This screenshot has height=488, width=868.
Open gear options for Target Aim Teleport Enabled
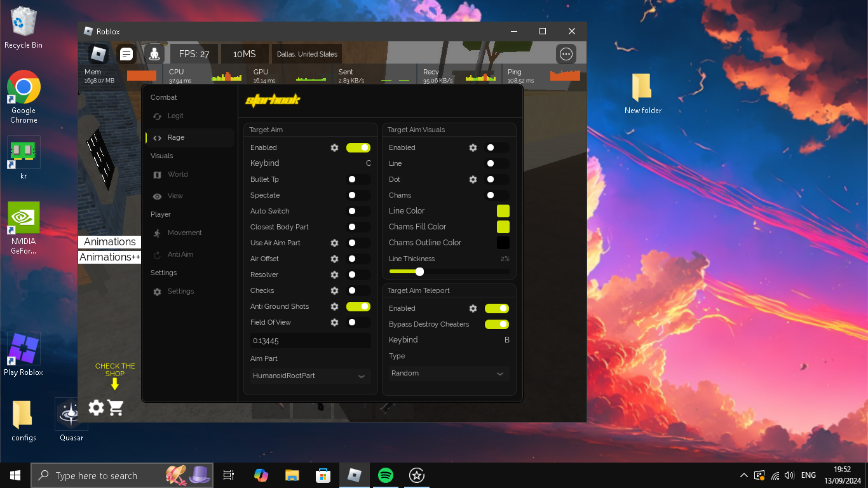473,308
